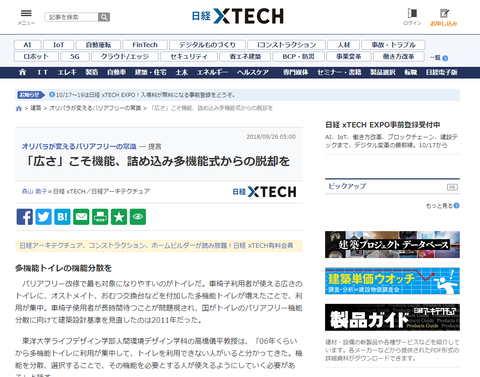Select the BCP・防災 tag
The height and width of the screenshot is (377, 480).
coord(298,56)
